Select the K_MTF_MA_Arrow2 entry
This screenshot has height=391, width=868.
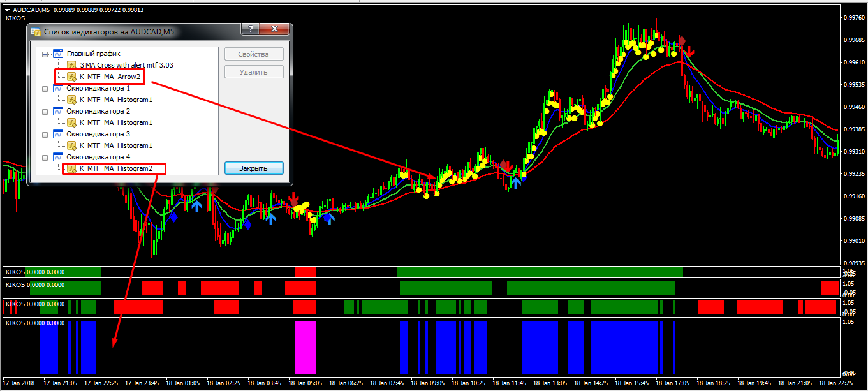(110, 77)
